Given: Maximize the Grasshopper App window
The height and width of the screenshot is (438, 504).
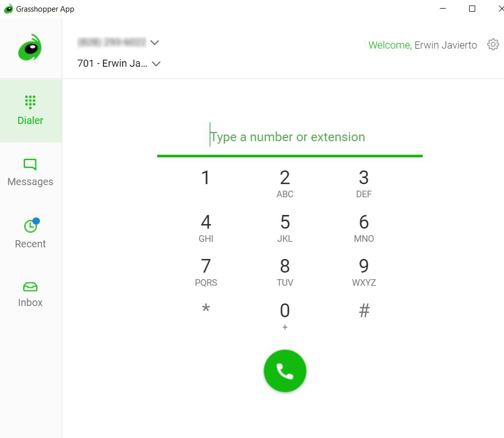Looking at the screenshot, I should click(472, 9).
